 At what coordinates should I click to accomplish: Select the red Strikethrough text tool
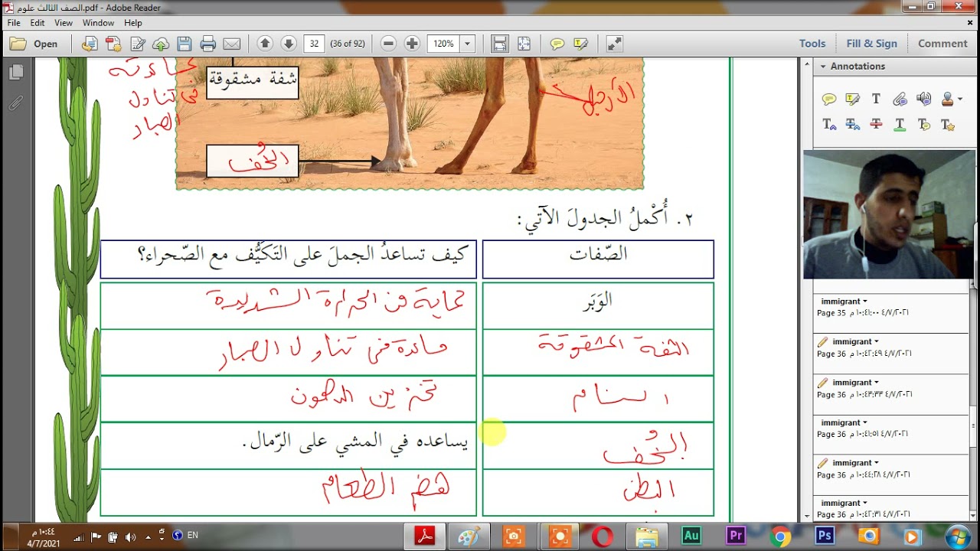[x=876, y=124]
